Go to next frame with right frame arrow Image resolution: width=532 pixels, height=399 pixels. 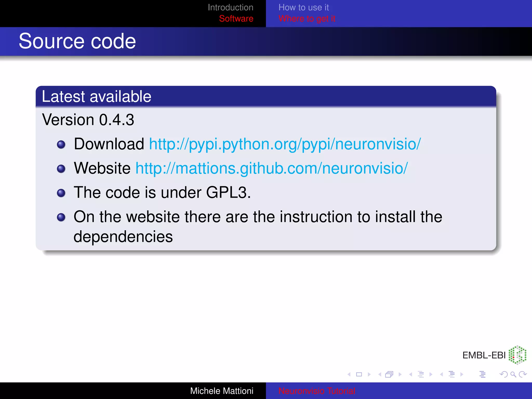(400, 374)
